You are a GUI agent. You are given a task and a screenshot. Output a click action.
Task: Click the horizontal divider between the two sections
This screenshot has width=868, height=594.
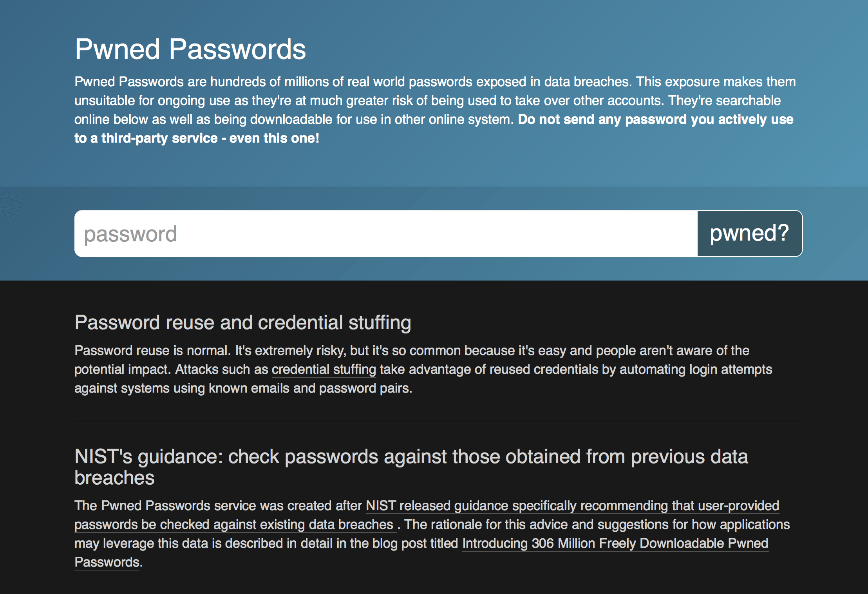click(x=438, y=422)
